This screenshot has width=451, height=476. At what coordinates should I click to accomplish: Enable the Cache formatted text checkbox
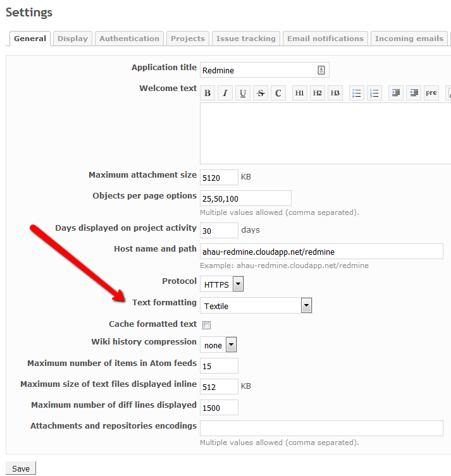tap(206, 325)
